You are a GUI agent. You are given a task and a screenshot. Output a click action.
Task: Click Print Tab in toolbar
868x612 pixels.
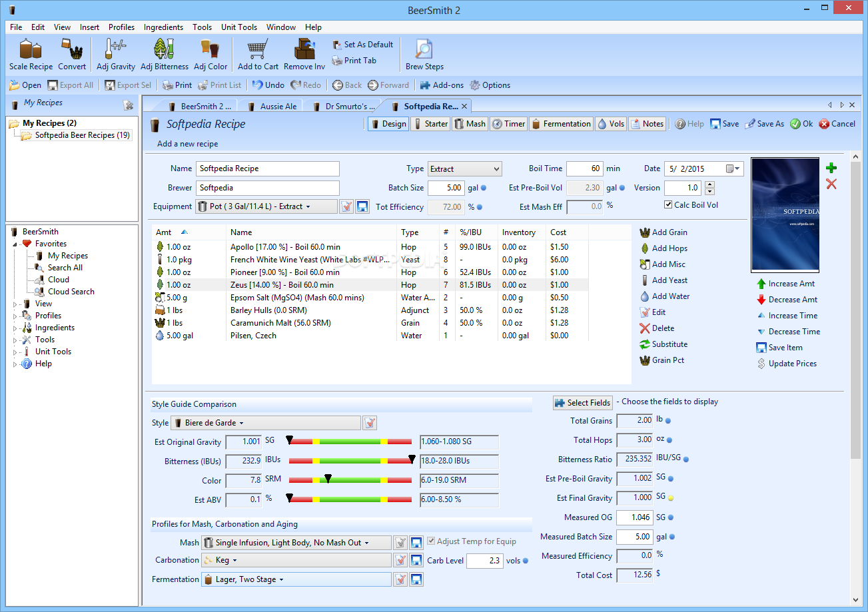pyautogui.click(x=354, y=61)
